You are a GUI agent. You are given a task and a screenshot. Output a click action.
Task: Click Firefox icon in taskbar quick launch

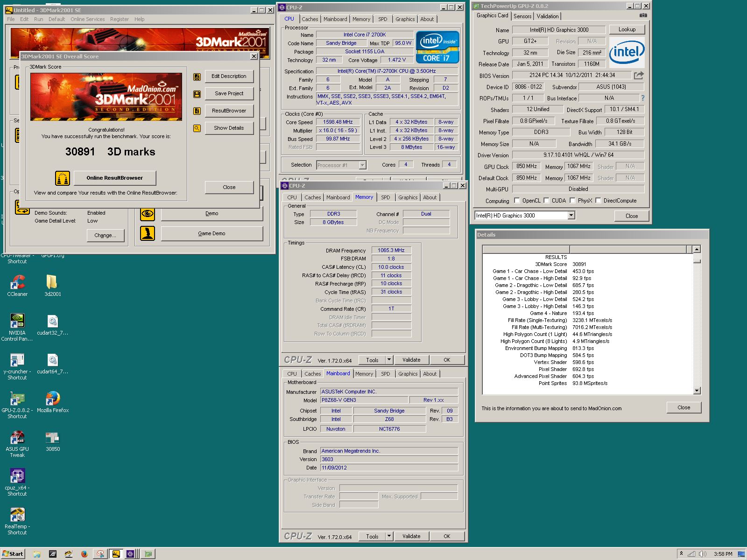click(x=84, y=554)
